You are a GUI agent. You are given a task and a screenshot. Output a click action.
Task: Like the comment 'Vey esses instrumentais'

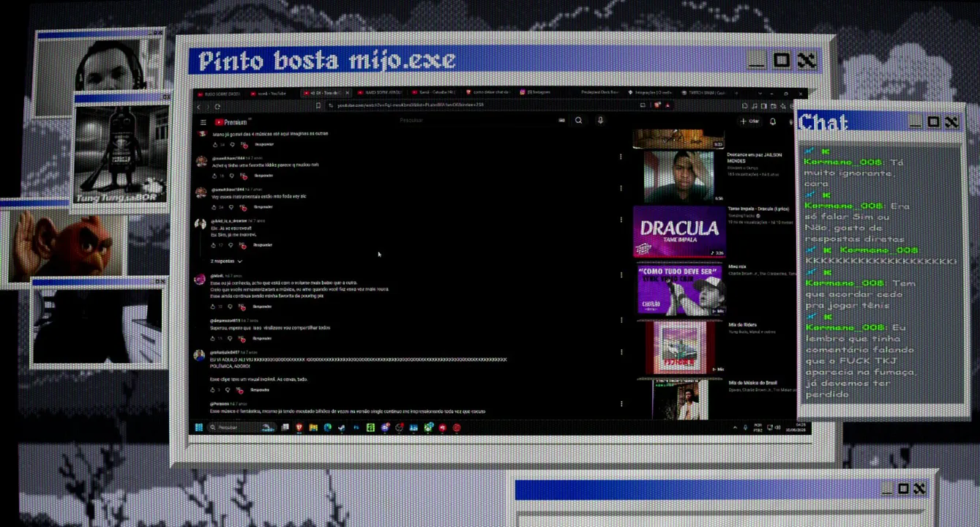tap(214, 207)
